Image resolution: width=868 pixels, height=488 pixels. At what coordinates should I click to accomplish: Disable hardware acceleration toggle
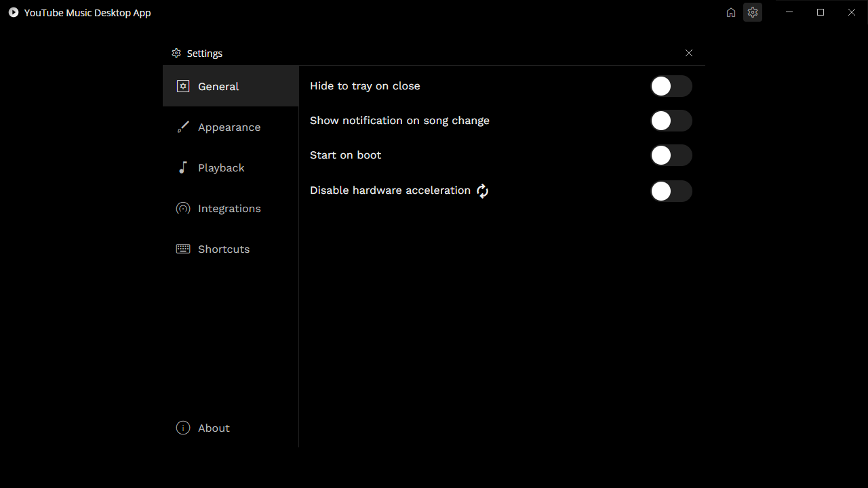point(671,191)
